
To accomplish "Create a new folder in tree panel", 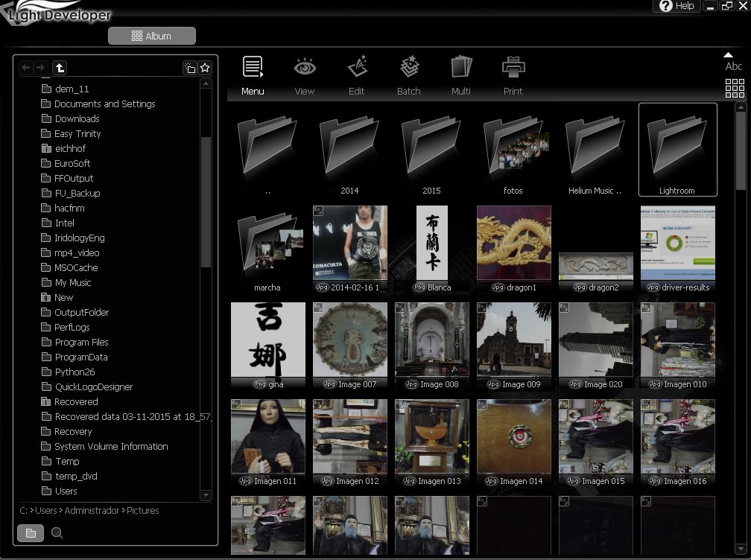I will click(190, 68).
